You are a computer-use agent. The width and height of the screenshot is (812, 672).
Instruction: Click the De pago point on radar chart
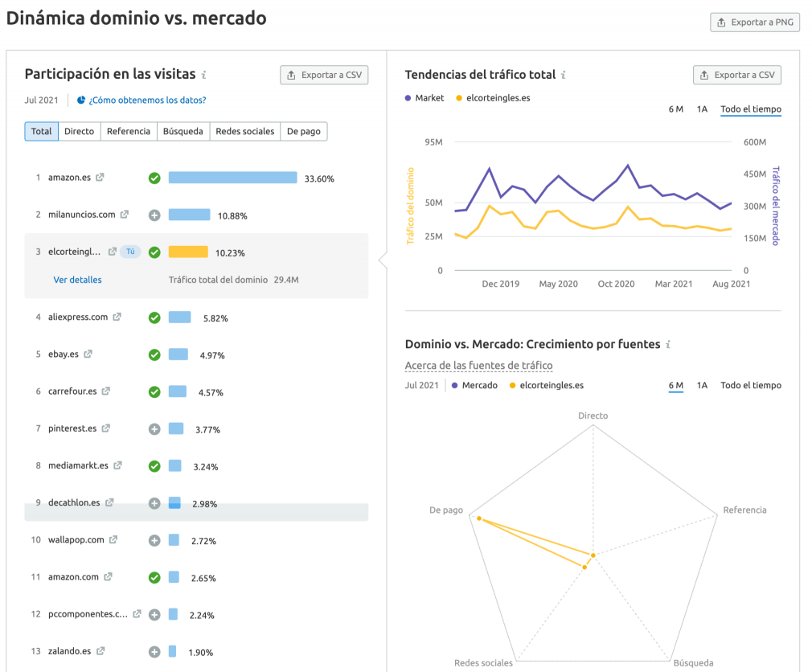click(479, 518)
